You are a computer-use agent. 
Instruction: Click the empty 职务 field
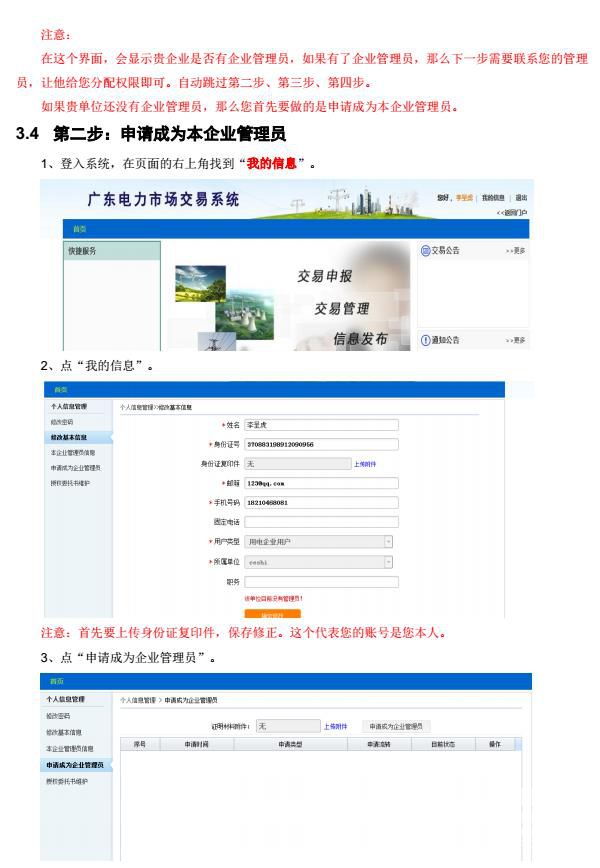click(x=322, y=582)
